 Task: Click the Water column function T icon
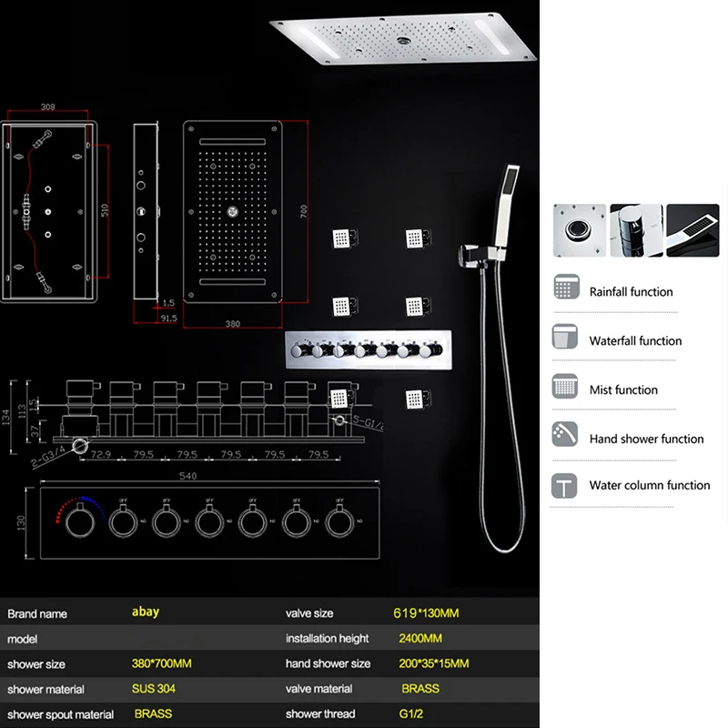pyautogui.click(x=564, y=486)
